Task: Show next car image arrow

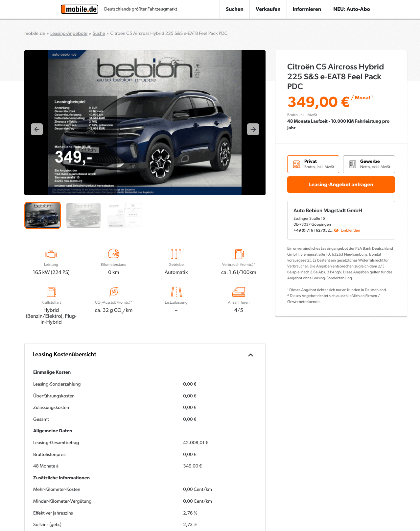Action: pos(253,129)
